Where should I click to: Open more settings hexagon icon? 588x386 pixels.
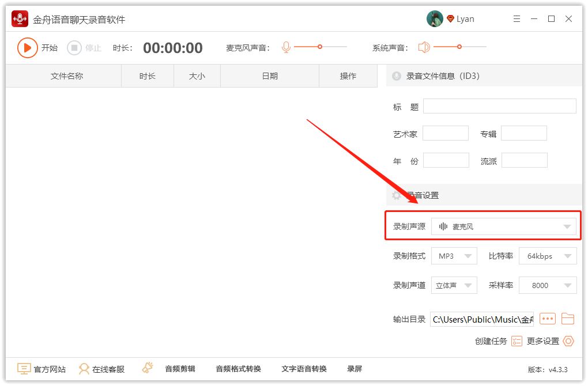568,341
